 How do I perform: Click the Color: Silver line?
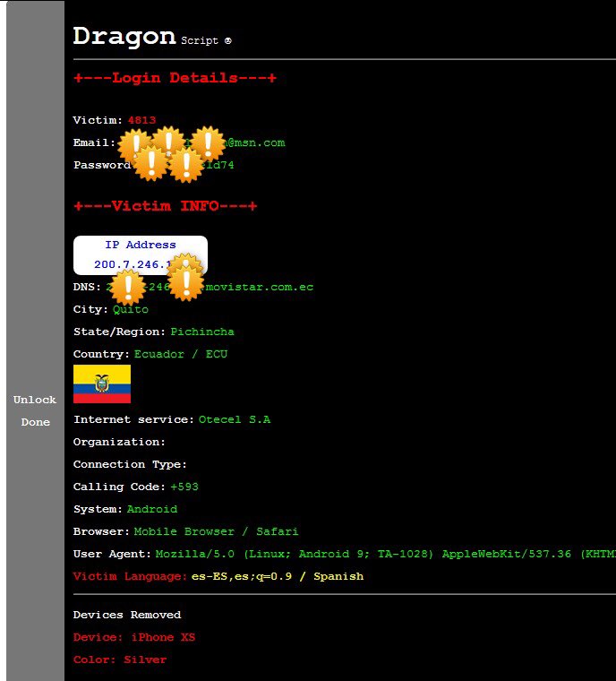[120, 660]
